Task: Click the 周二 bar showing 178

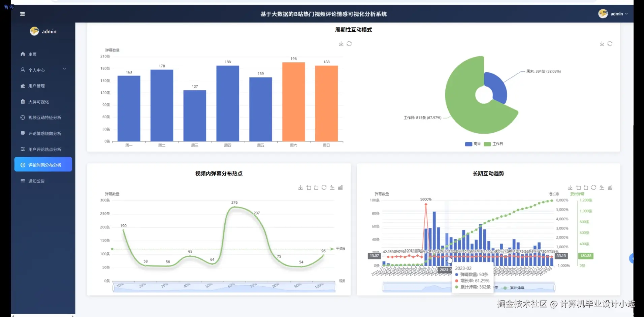Action: pos(162,105)
